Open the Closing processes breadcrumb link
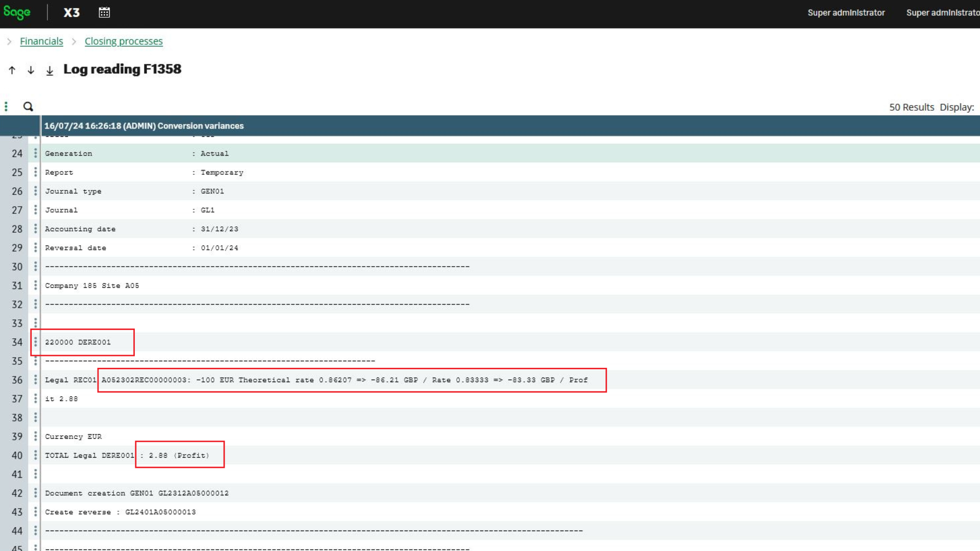This screenshot has height=551, width=980. 124,41
